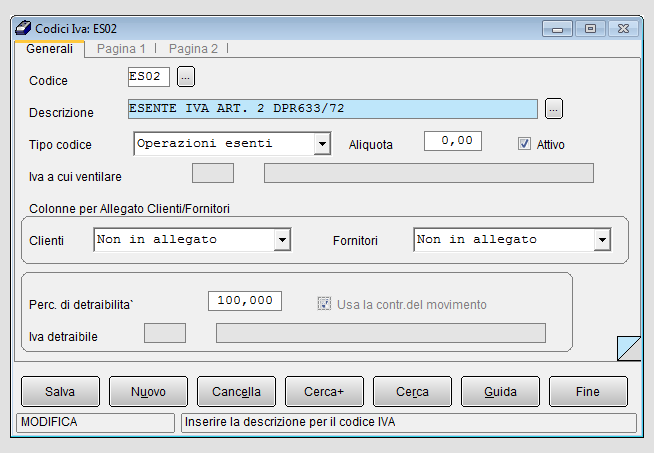654x453 pixels.
Task: Click the Salva button
Action: [60, 391]
